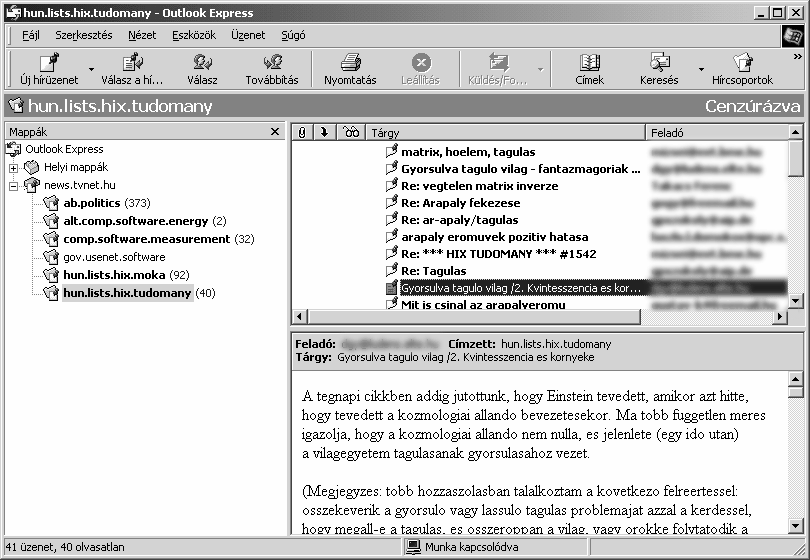Click the Keresés search icon
810x560 pixels.
coord(659,63)
